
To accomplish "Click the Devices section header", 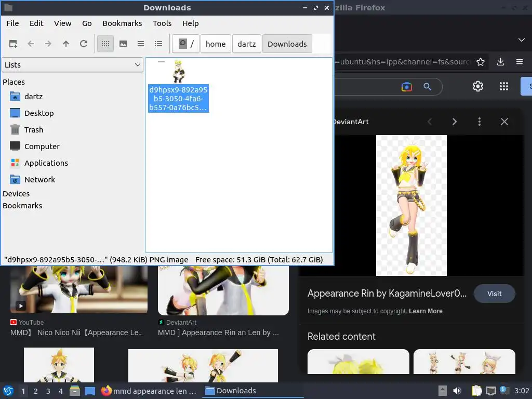I will [x=16, y=194].
